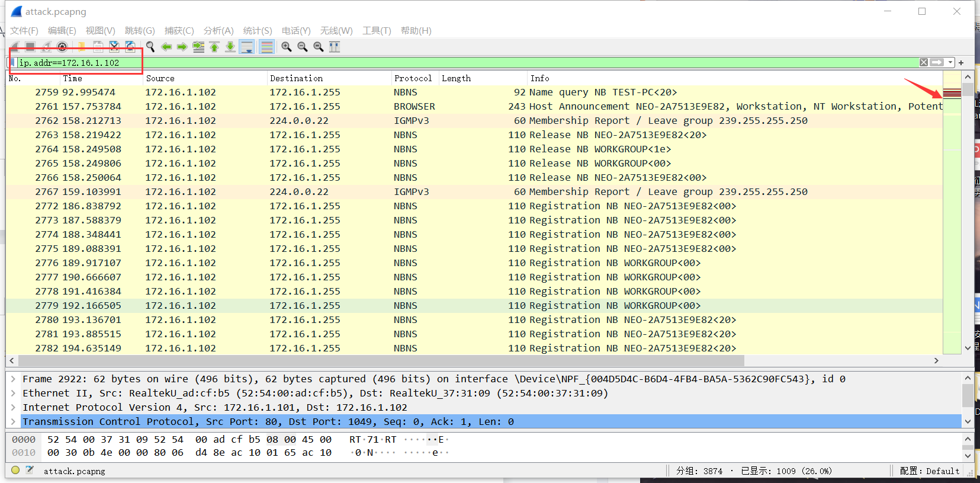Viewport: 980px width, 483px height.
Task: Click the 配置: Default profile in status bar
Action: pos(929,471)
